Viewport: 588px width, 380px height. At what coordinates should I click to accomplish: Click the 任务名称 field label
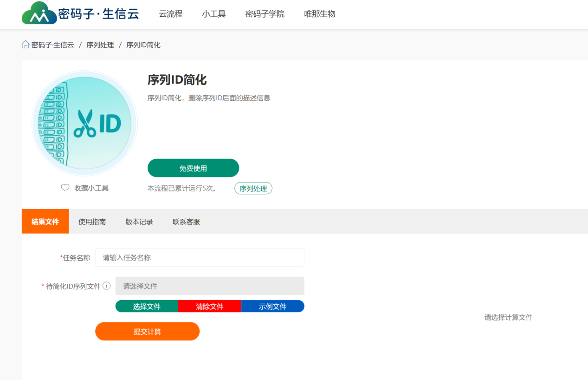(75, 258)
